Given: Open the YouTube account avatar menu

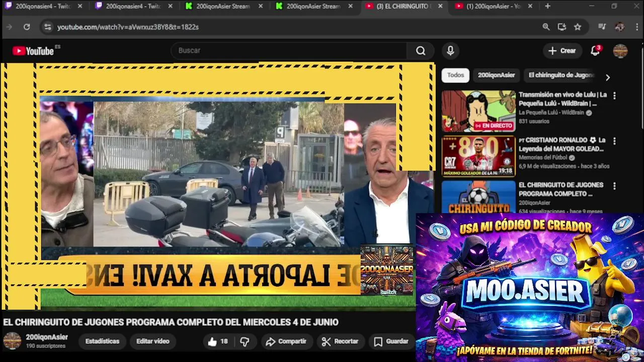Looking at the screenshot, I should click(620, 51).
